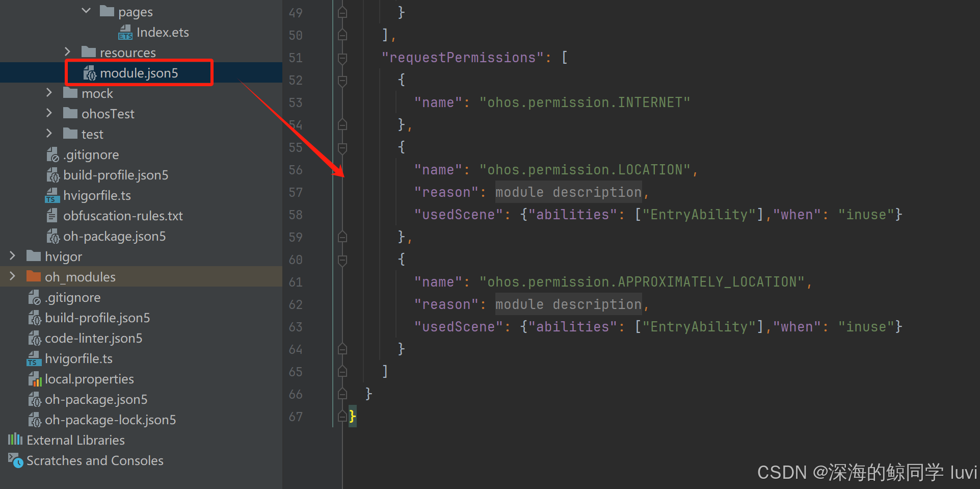Click the module.json5 file icon

[x=90, y=73]
